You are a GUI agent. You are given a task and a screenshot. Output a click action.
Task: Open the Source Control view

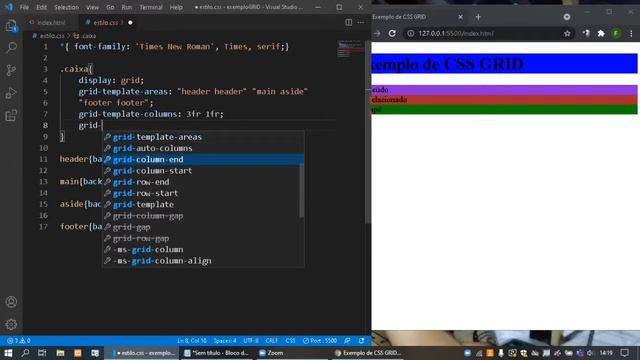tap(11, 70)
